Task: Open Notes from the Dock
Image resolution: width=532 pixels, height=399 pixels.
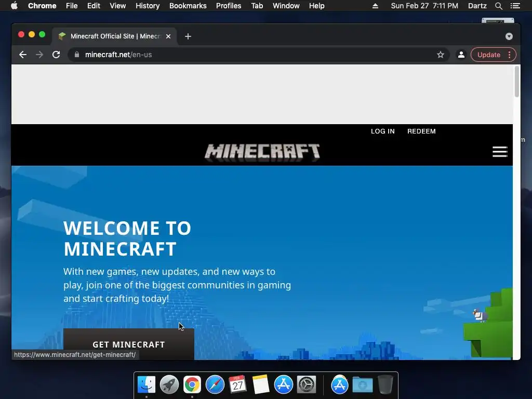Action: (261, 384)
